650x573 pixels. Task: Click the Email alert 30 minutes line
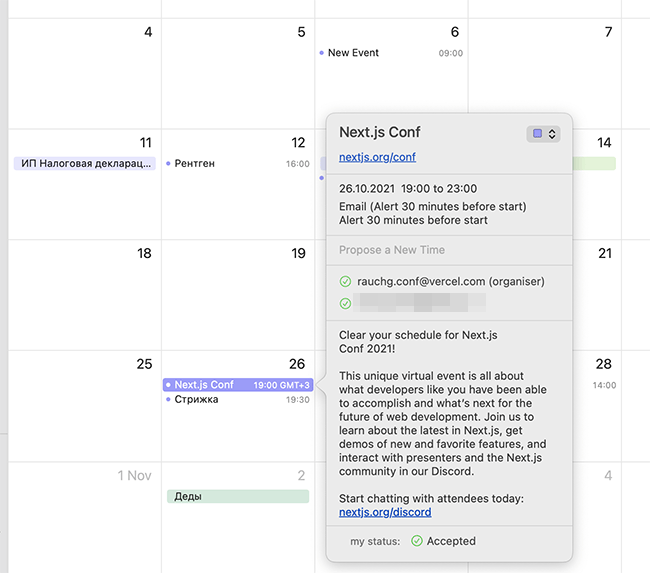(x=433, y=206)
